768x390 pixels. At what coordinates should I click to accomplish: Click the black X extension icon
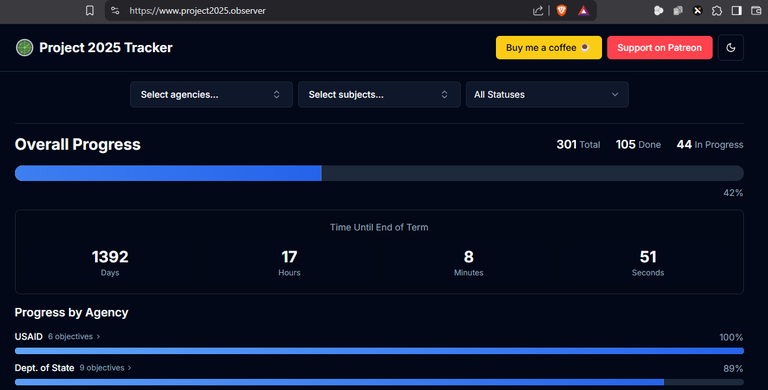point(697,10)
